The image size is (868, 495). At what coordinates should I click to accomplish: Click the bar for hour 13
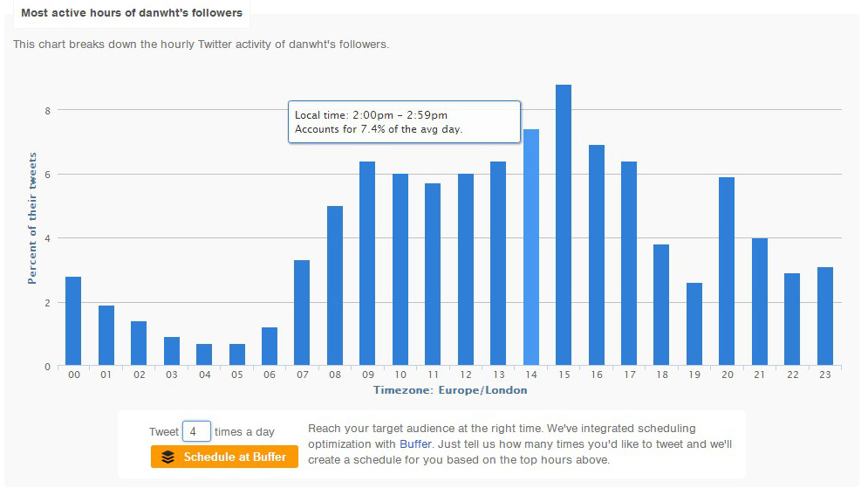pyautogui.click(x=498, y=264)
